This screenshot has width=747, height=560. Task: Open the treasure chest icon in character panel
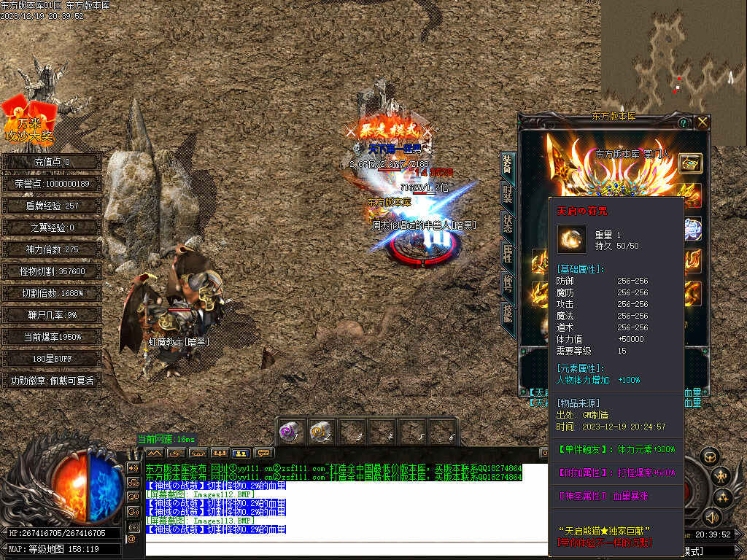coord(690,163)
